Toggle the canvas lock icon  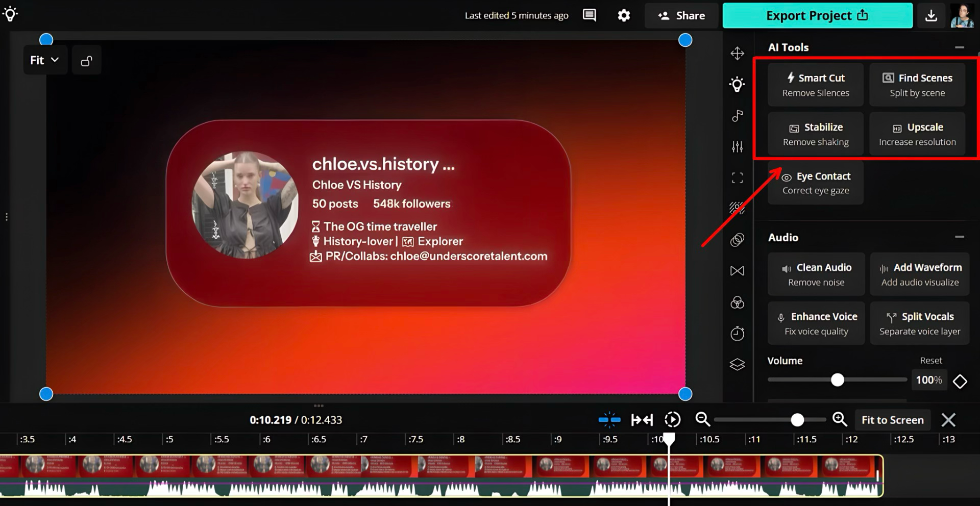coord(87,61)
